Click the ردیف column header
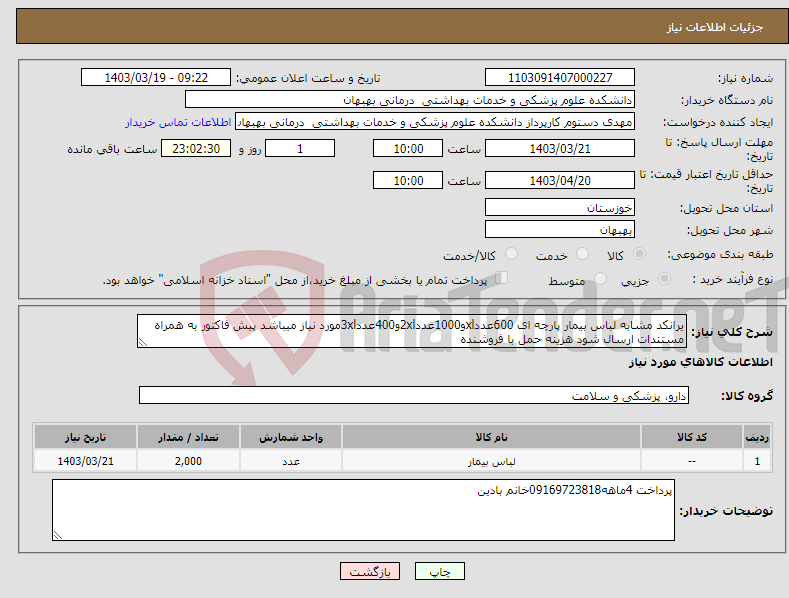Viewport: 789px width, 598px height. [757, 436]
